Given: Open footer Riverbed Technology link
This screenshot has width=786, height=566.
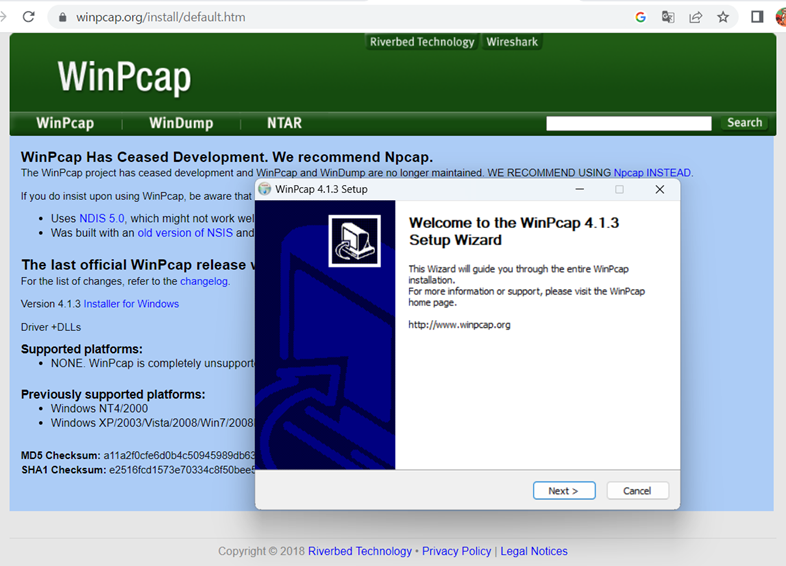Looking at the screenshot, I should point(359,551).
